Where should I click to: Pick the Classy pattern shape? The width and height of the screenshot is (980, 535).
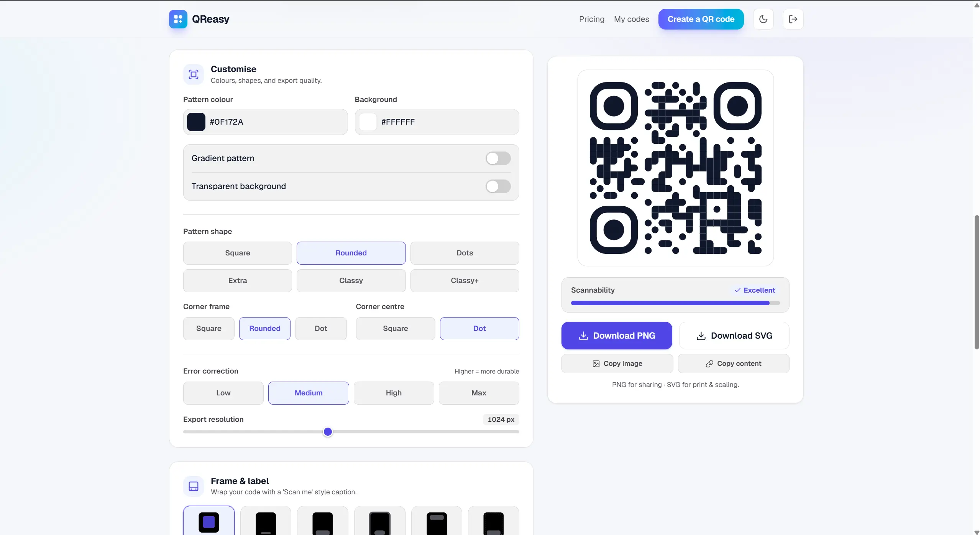click(x=351, y=281)
